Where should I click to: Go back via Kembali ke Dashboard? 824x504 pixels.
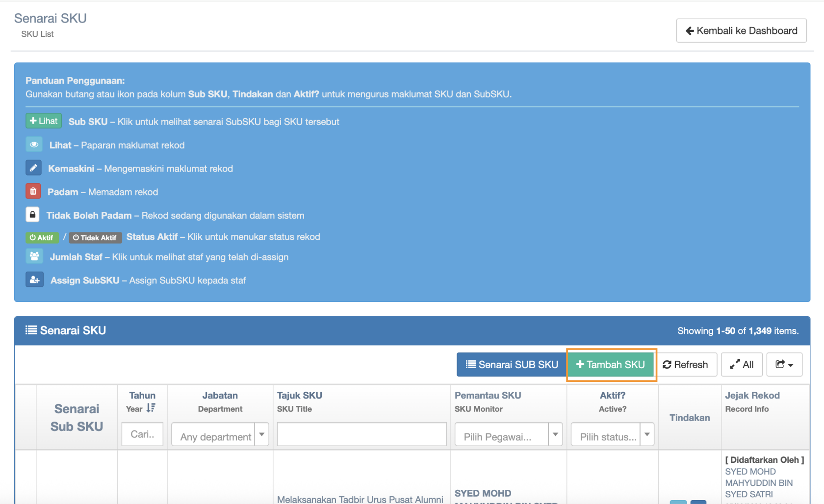click(x=741, y=31)
